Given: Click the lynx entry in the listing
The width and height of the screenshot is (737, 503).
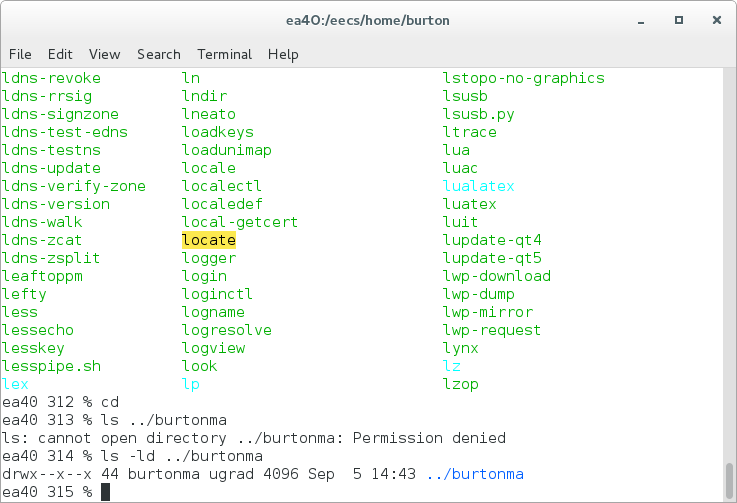Looking at the screenshot, I should (460, 348).
